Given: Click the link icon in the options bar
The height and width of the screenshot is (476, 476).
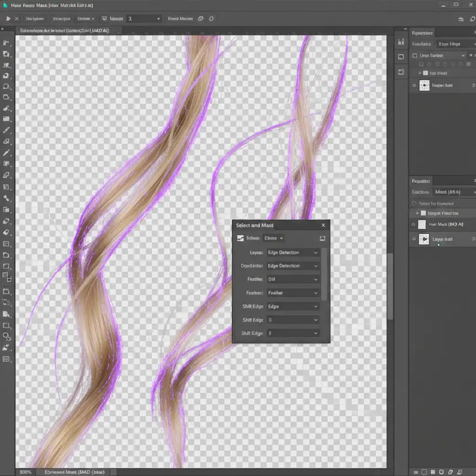Looking at the screenshot, I should [x=201, y=19].
